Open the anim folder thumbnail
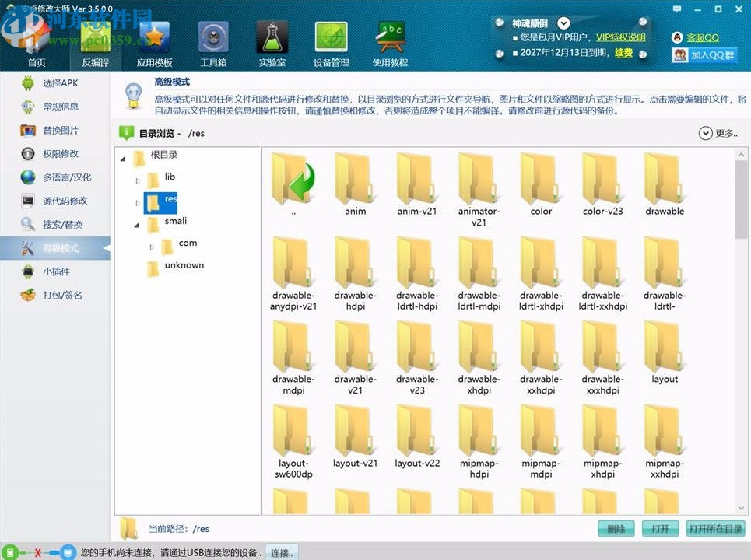Image resolution: width=751 pixels, height=560 pixels. [x=355, y=178]
